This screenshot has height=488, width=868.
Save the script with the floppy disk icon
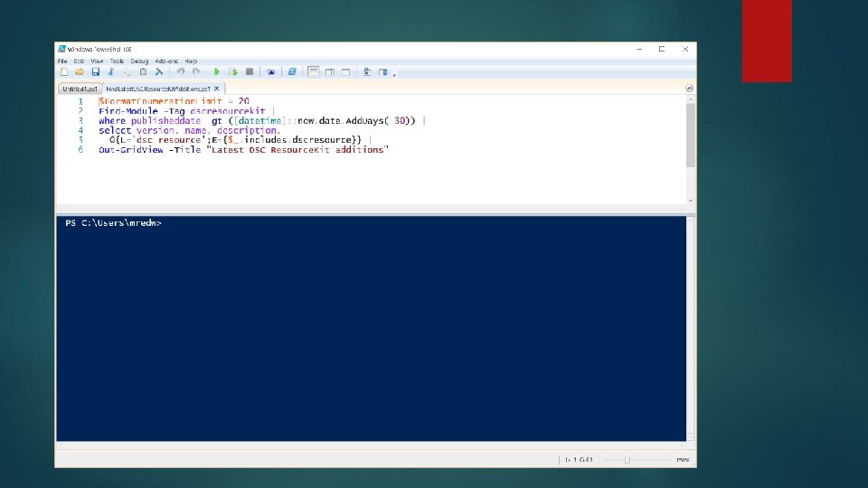(x=95, y=72)
